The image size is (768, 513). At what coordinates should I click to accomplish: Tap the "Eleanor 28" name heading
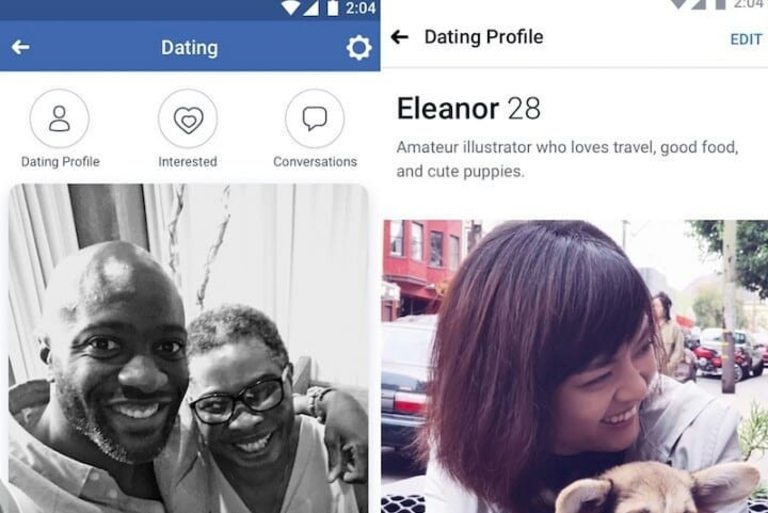coord(469,108)
